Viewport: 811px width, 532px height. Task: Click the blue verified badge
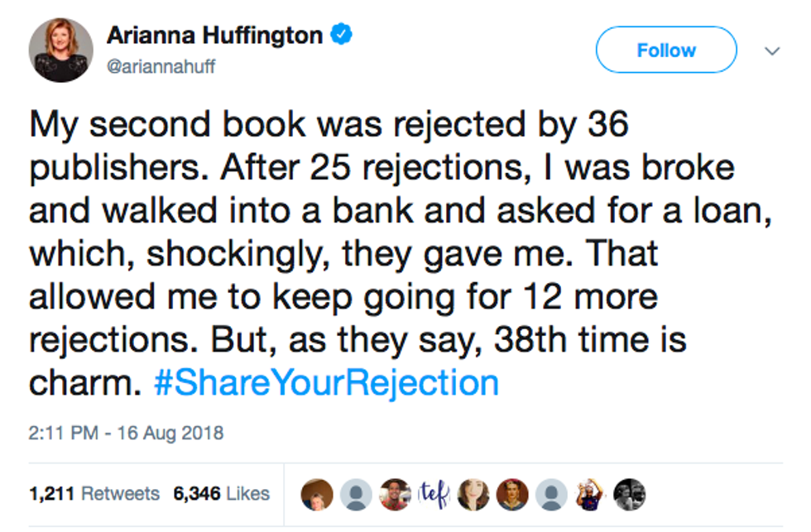click(x=343, y=36)
